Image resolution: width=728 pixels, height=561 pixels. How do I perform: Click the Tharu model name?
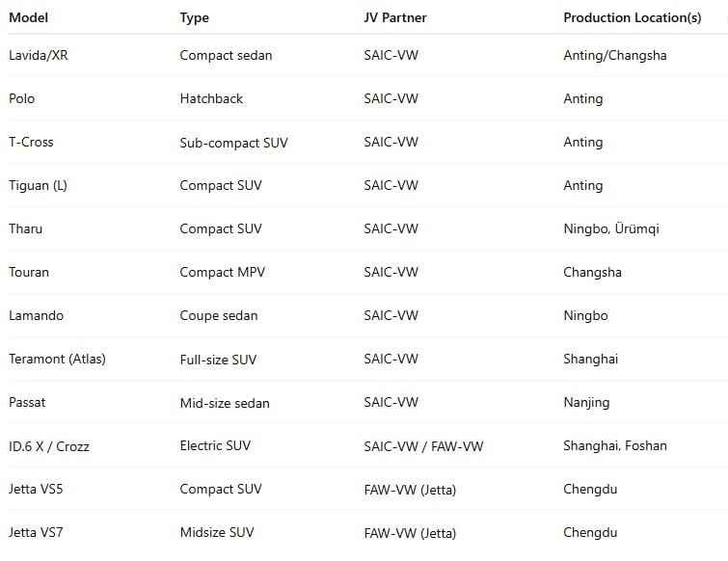[25, 228]
